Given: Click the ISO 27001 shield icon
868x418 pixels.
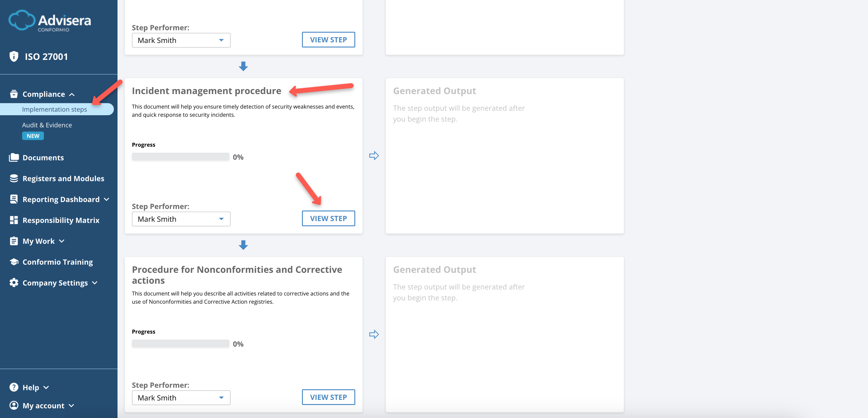Looking at the screenshot, I should pos(14,56).
